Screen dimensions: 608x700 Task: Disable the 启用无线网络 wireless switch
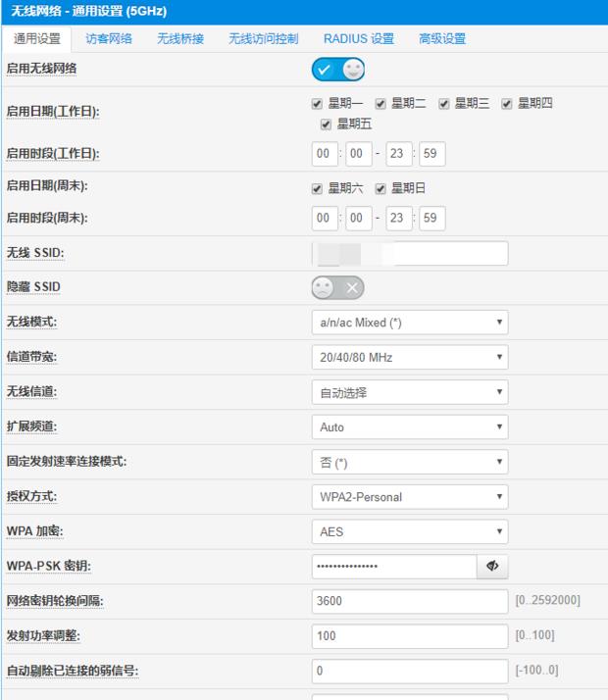[338, 70]
